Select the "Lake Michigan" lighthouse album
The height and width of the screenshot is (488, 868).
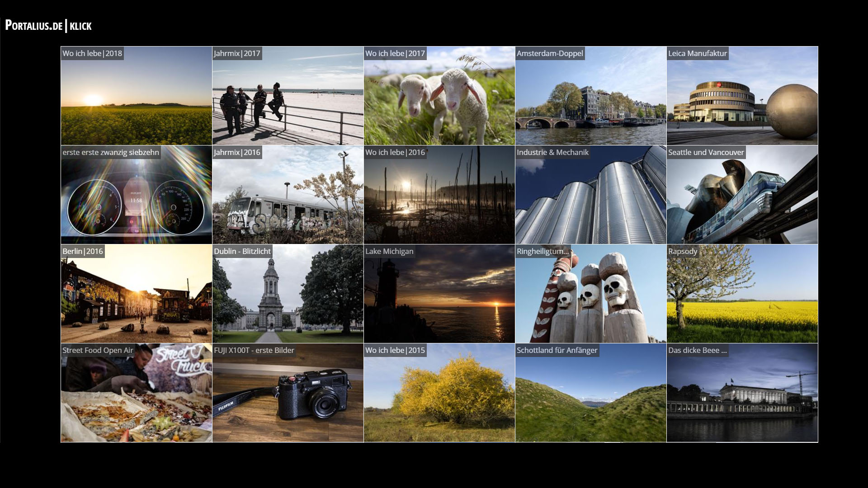point(439,294)
